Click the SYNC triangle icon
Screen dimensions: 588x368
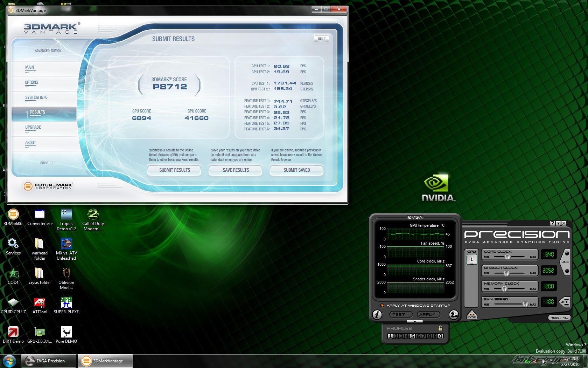(471, 314)
